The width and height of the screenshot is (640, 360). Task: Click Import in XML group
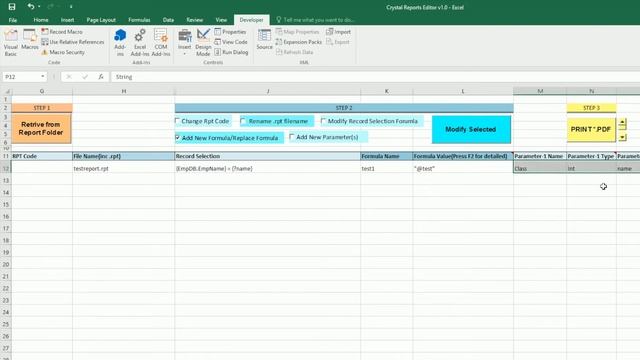pyautogui.click(x=338, y=32)
